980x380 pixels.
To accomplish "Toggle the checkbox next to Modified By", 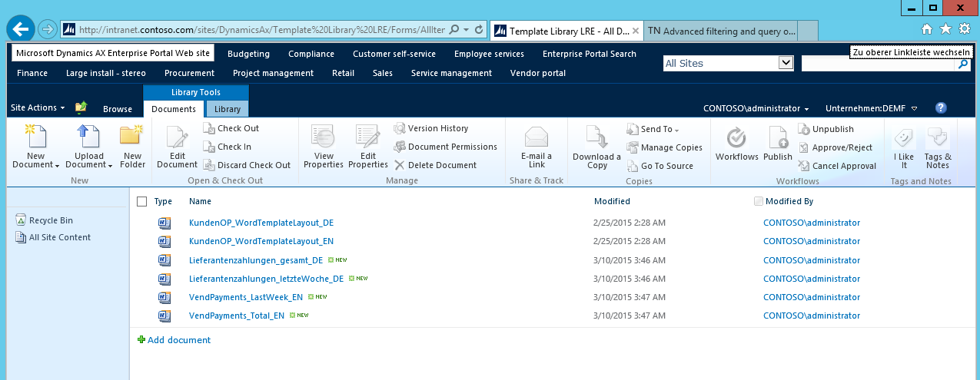I will tap(759, 201).
